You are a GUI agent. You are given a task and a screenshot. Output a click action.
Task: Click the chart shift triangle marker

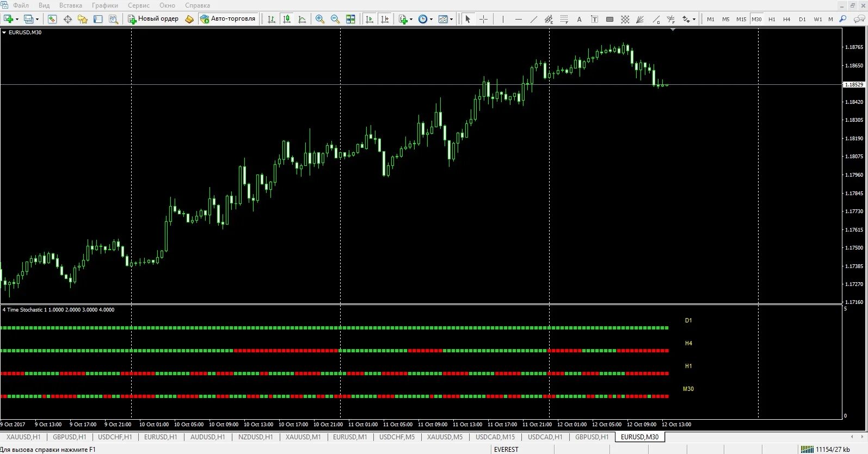coord(673,30)
